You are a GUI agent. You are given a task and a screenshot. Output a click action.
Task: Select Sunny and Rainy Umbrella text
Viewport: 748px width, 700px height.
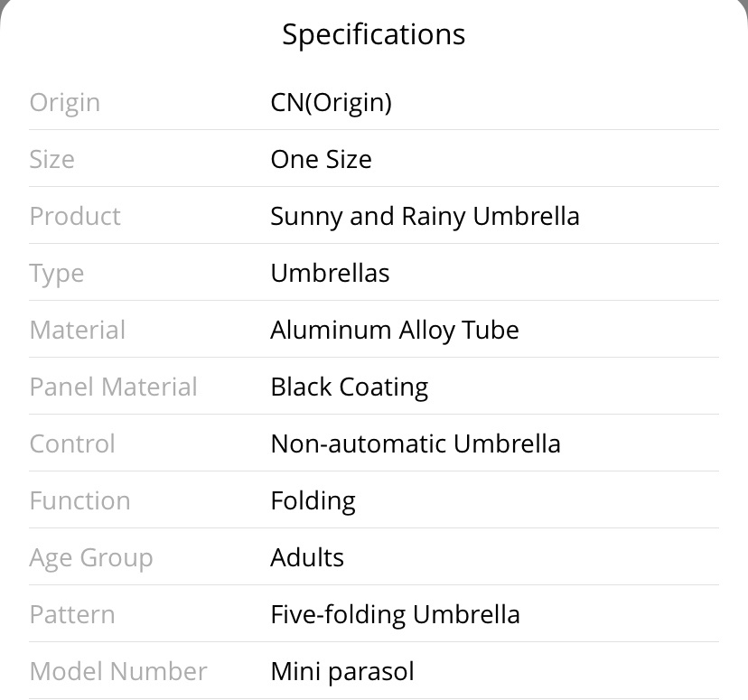pos(425,217)
